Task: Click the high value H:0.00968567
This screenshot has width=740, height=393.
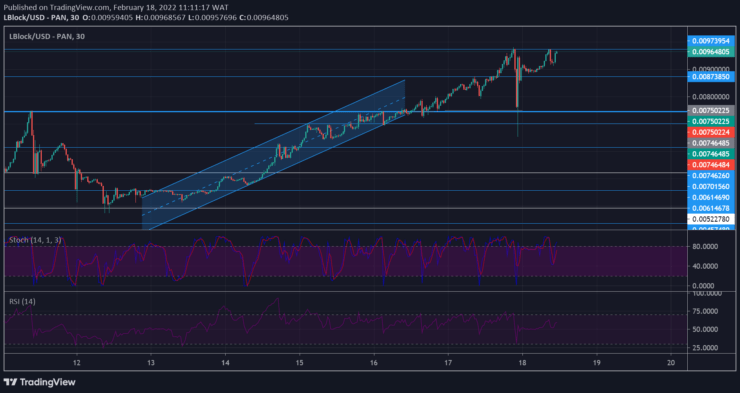Action: point(160,17)
